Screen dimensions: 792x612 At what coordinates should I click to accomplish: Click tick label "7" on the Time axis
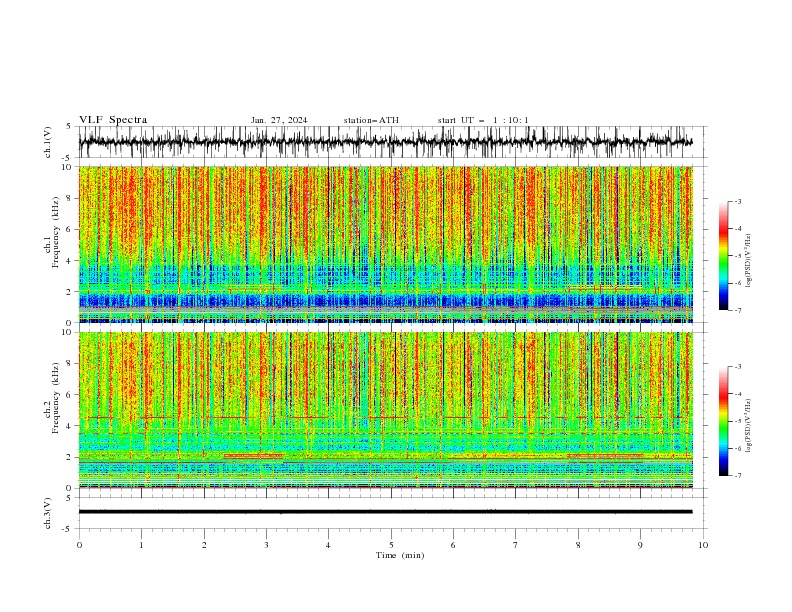[516, 545]
